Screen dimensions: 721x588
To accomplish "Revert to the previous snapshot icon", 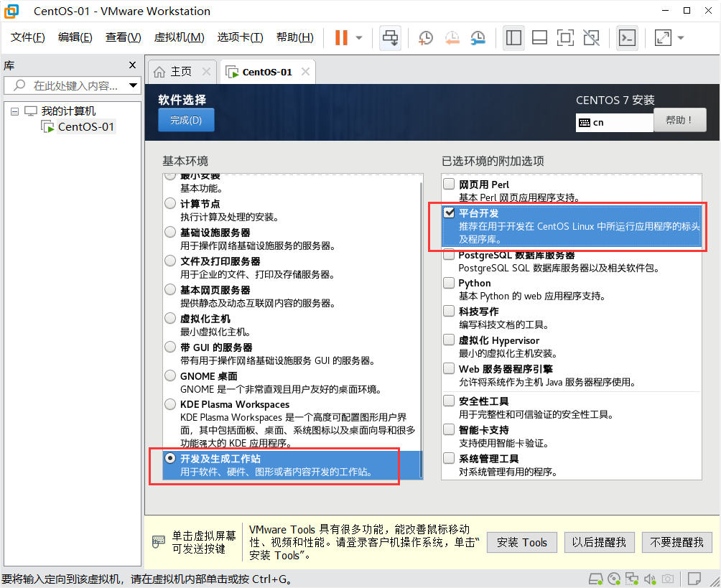I will point(452,38).
